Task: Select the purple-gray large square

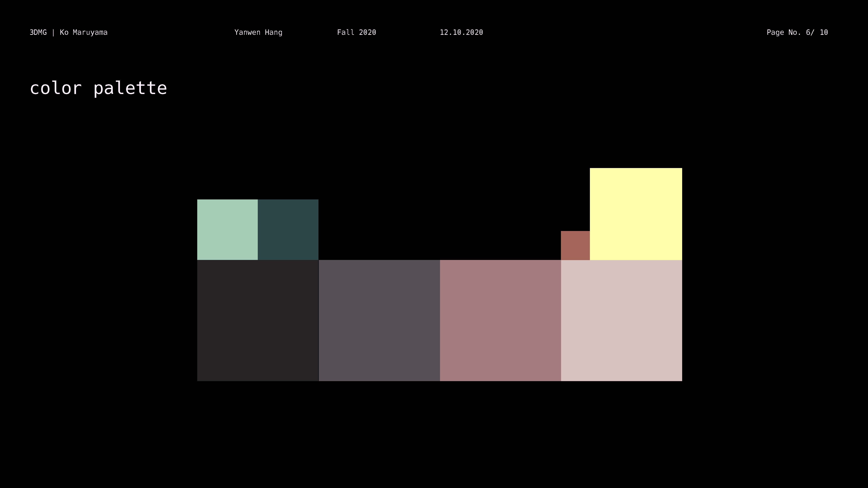Action: [x=379, y=320]
